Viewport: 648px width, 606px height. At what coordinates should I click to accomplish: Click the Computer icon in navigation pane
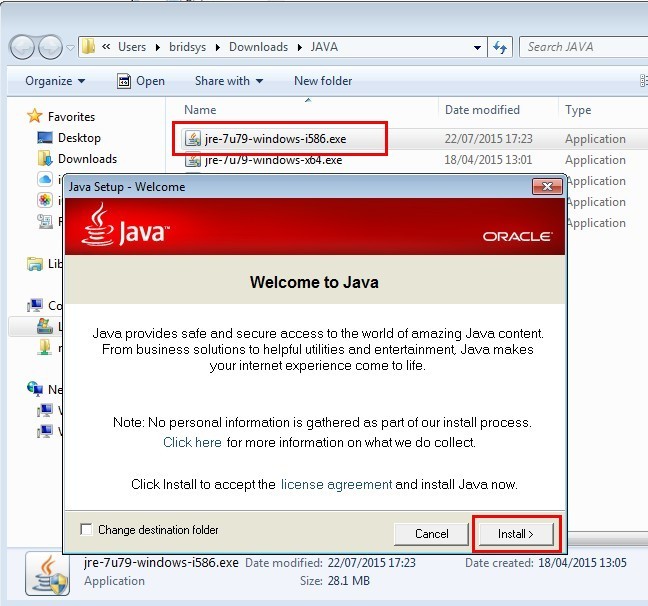click(x=35, y=305)
